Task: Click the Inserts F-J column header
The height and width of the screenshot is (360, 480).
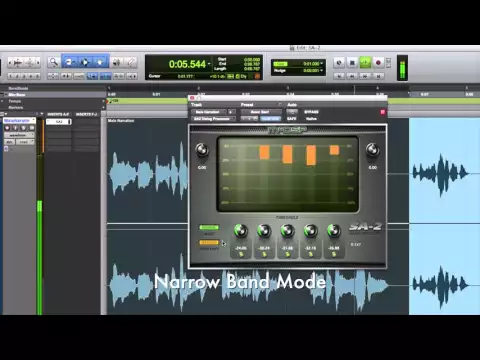Action: (86, 114)
